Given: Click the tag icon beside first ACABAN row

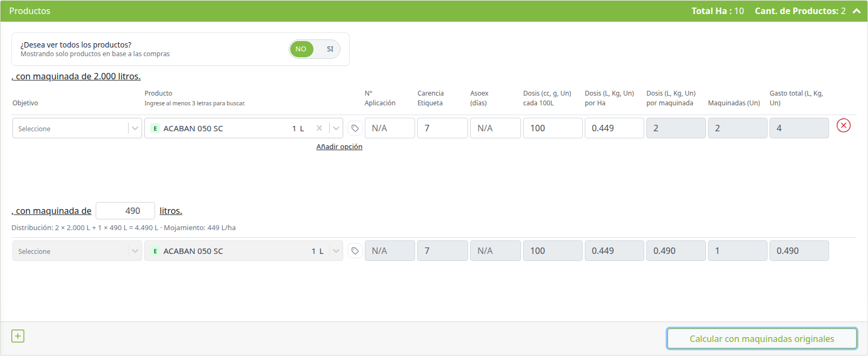Looking at the screenshot, I should (355, 128).
